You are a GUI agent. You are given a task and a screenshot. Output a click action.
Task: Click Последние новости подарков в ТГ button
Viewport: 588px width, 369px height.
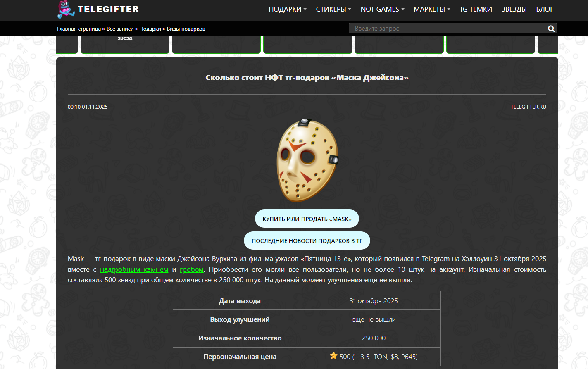click(307, 240)
